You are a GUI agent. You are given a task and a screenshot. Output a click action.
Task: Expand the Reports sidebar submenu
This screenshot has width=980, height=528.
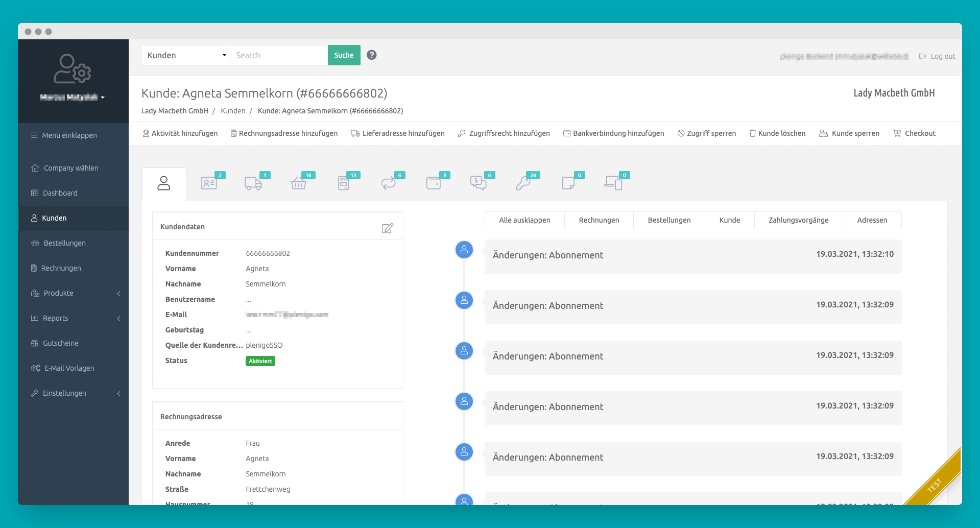pyautogui.click(x=73, y=318)
